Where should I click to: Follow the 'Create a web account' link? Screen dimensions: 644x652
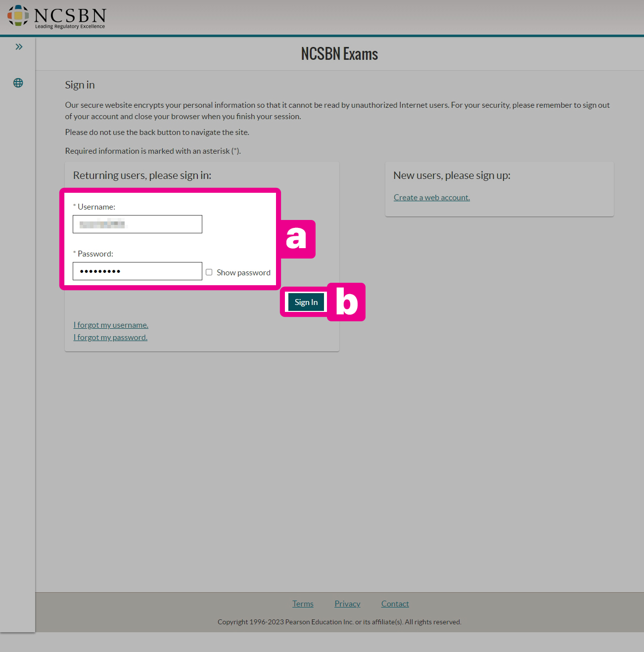tap(432, 197)
